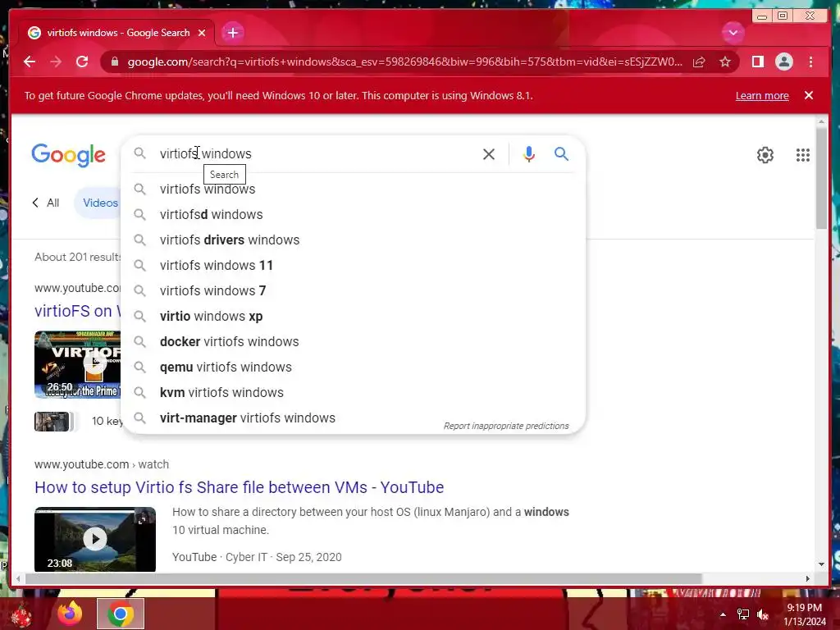Open Chrome's three-dot menu
Viewport: 840px width, 630px height.
810,62
